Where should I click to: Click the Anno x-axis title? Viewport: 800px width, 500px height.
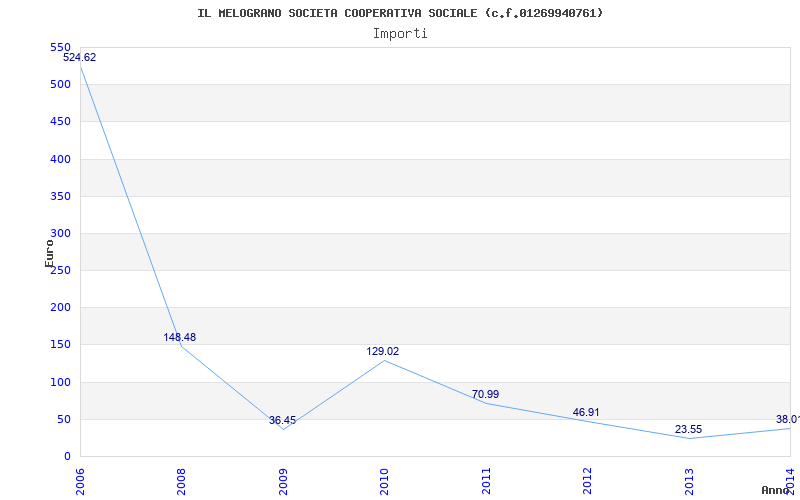(x=776, y=490)
